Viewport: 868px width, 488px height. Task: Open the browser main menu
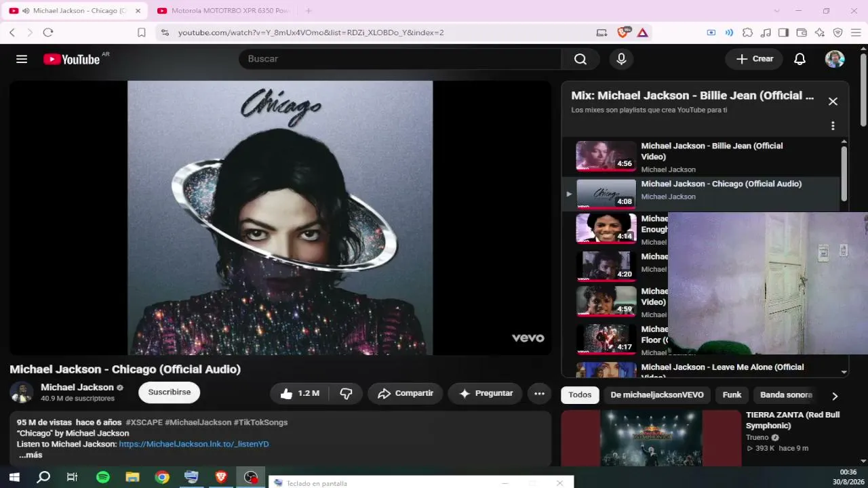click(x=856, y=32)
